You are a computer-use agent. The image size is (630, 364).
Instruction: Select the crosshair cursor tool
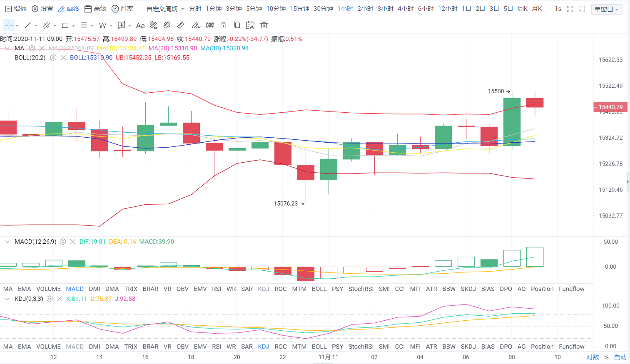pyautogui.click(x=9, y=25)
